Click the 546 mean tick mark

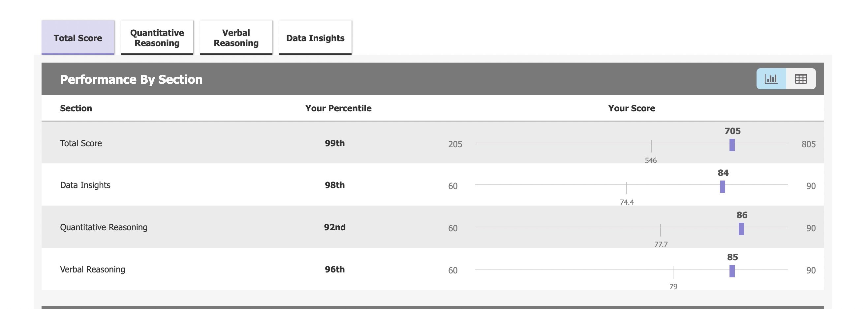[651, 146]
